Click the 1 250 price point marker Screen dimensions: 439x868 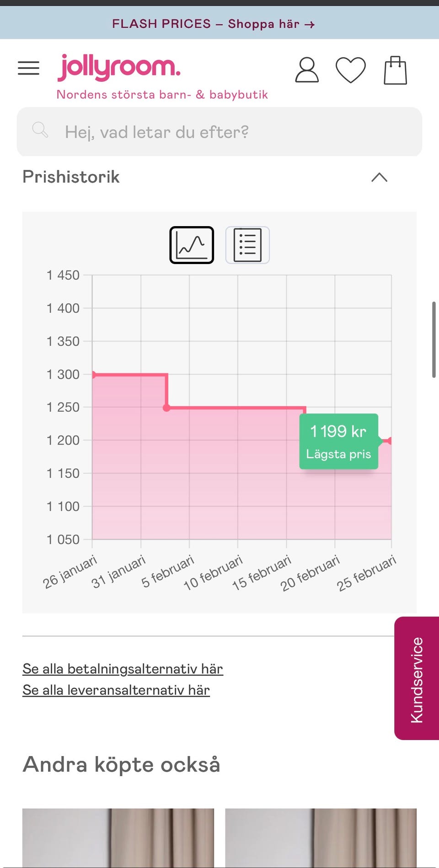166,408
